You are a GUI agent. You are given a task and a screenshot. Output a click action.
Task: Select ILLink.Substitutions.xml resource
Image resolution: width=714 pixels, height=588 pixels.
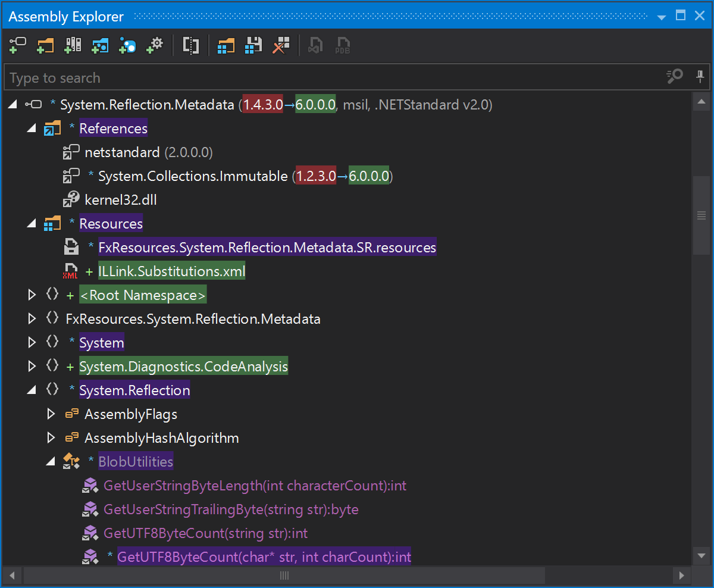(171, 271)
